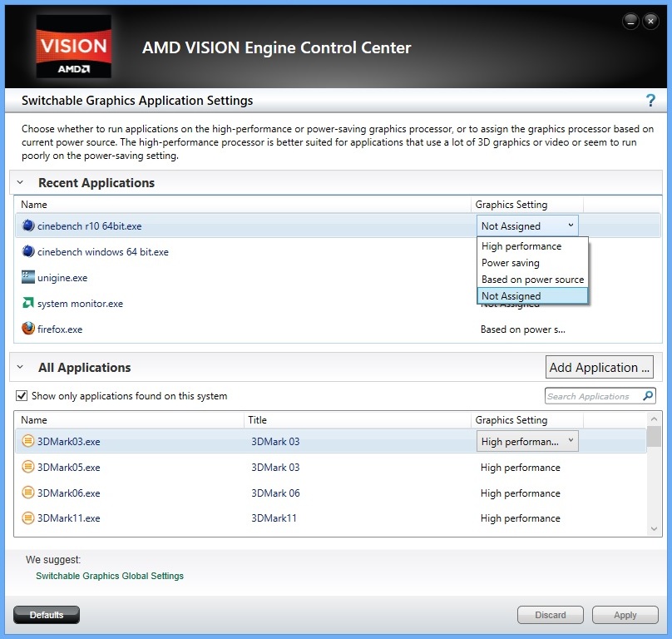Select the firefox.exe row

(338, 329)
